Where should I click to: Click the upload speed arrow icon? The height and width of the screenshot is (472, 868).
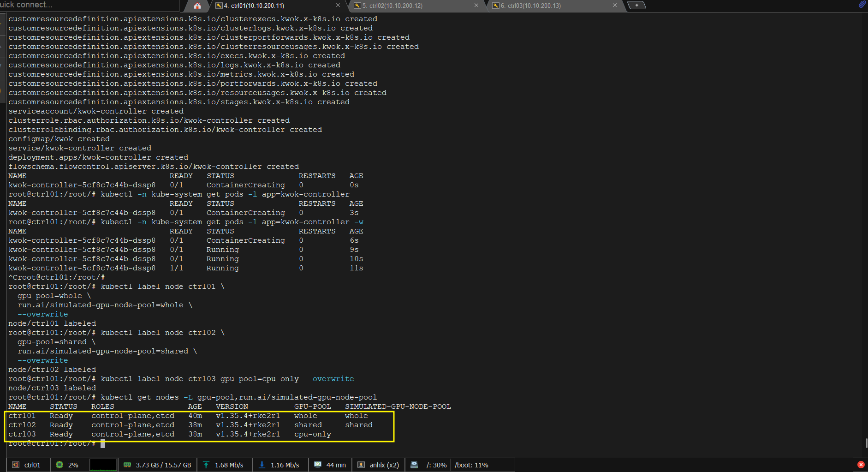[x=206, y=465]
